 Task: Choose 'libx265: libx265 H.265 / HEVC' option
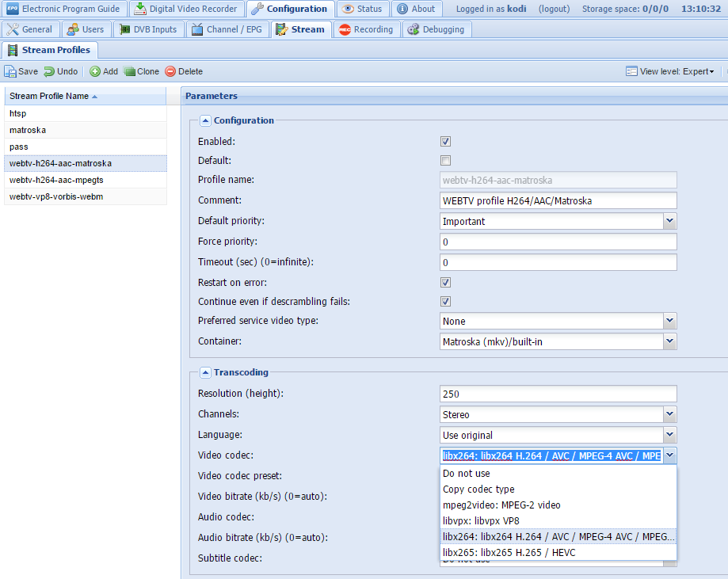point(558,552)
